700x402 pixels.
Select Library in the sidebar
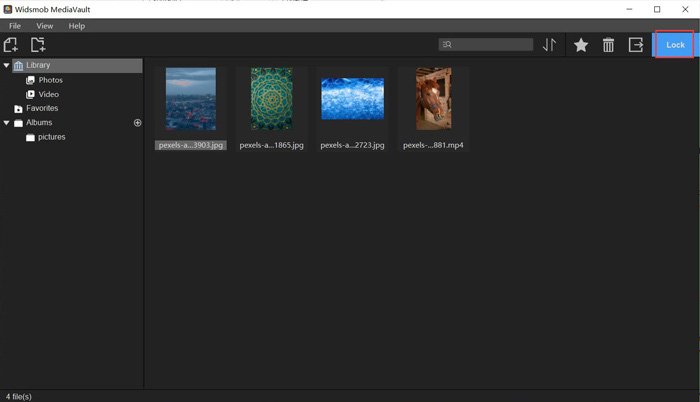pyautogui.click(x=78, y=65)
